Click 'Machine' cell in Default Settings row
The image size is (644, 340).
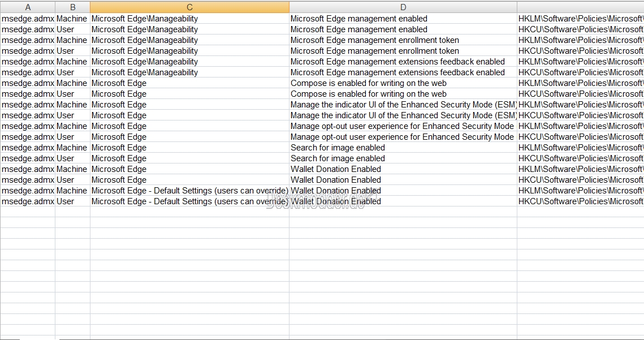coord(73,190)
